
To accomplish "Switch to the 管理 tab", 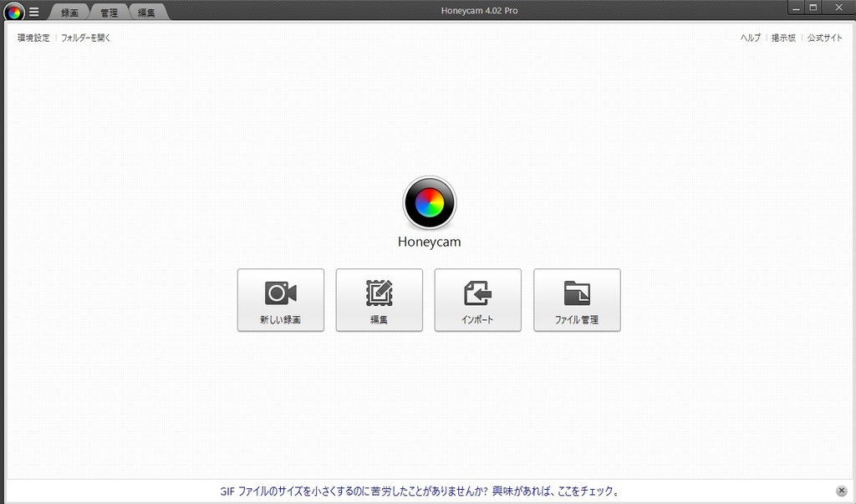I will [x=109, y=13].
